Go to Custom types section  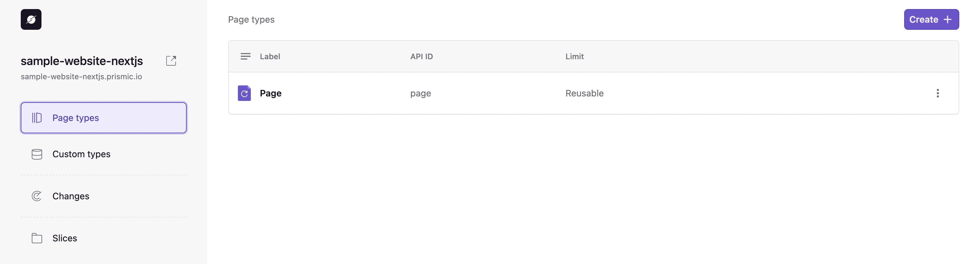(81, 154)
